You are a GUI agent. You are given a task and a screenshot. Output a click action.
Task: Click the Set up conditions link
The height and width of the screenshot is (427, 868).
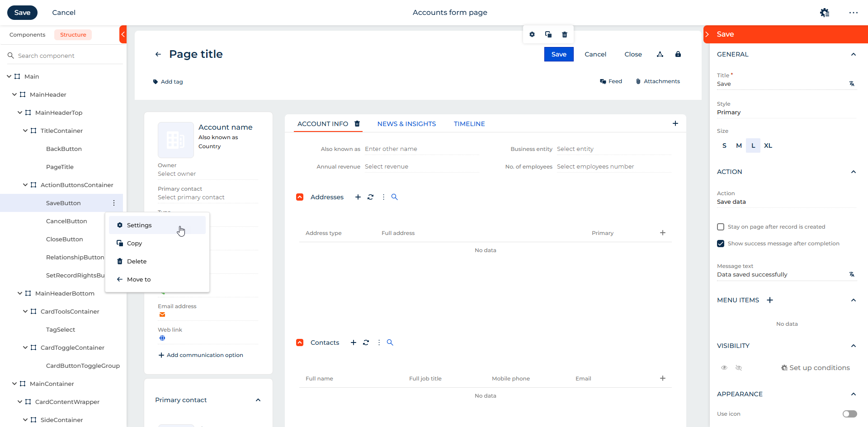[816, 368]
